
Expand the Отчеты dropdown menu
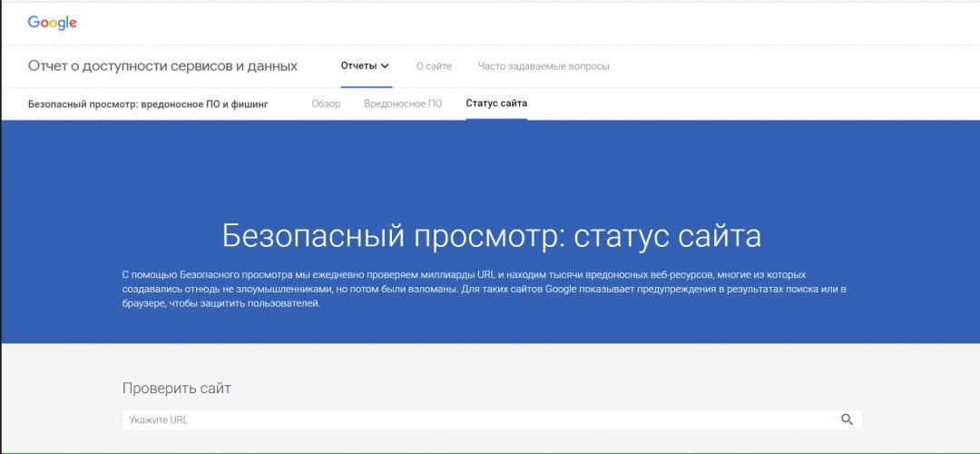pyautogui.click(x=365, y=65)
